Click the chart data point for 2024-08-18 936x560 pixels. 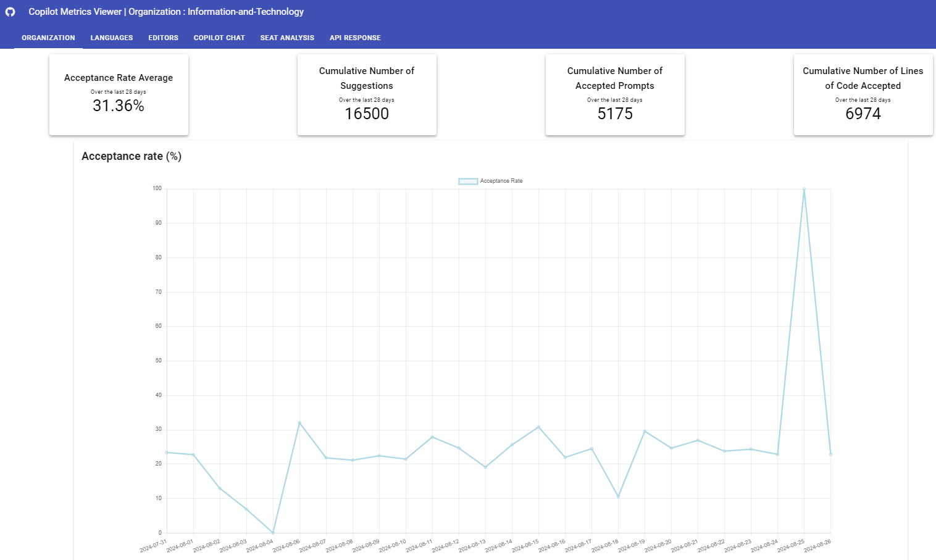coord(618,496)
